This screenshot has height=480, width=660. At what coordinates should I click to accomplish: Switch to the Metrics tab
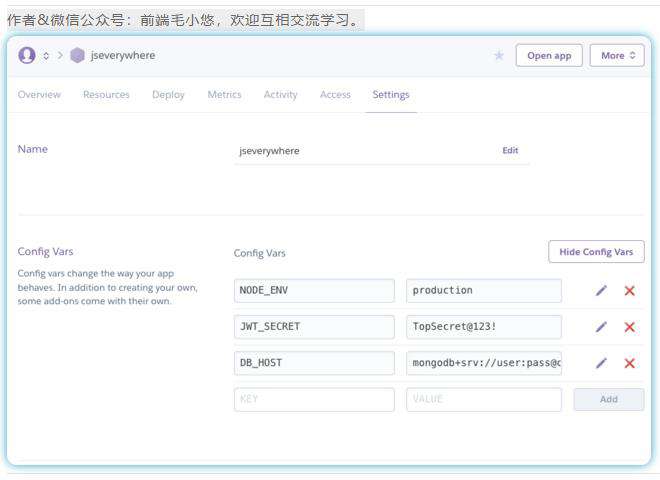pyautogui.click(x=224, y=95)
